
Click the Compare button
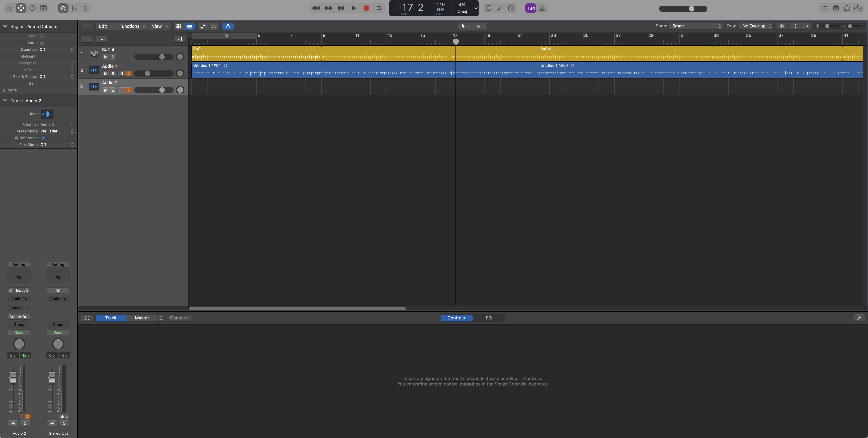[x=179, y=318]
